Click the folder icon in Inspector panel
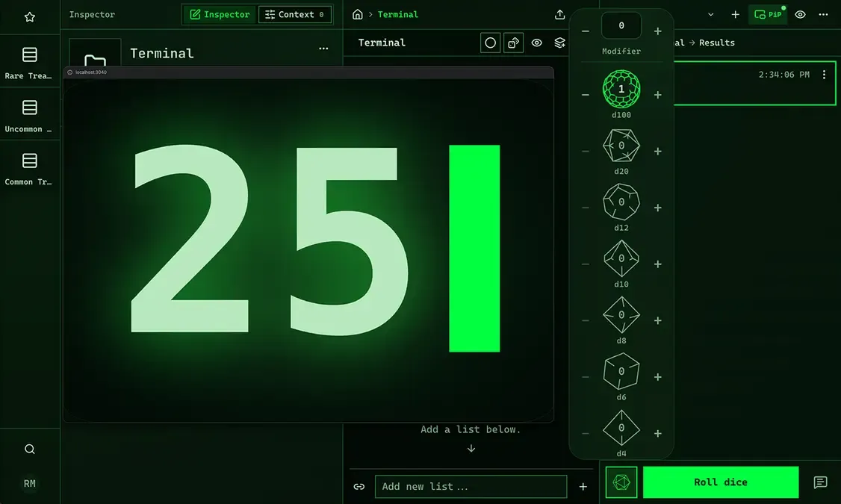Screen dimensions: 841x504 95,60
